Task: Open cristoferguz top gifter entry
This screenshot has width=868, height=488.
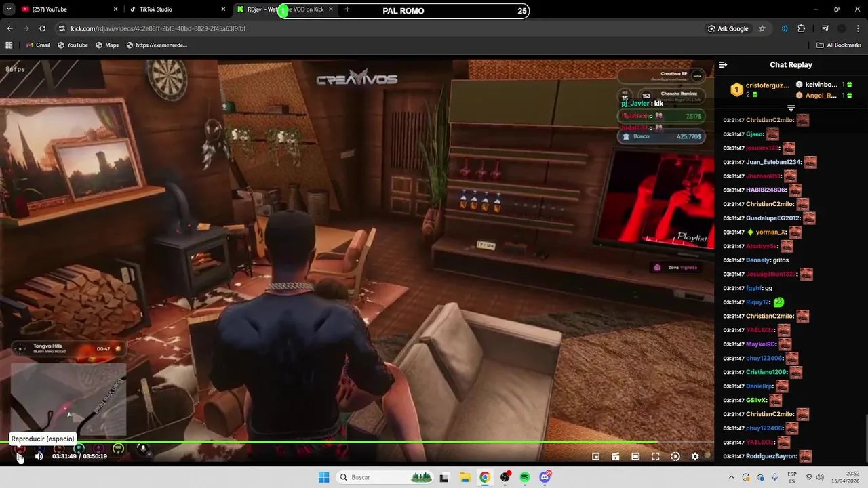Action: [759, 89]
